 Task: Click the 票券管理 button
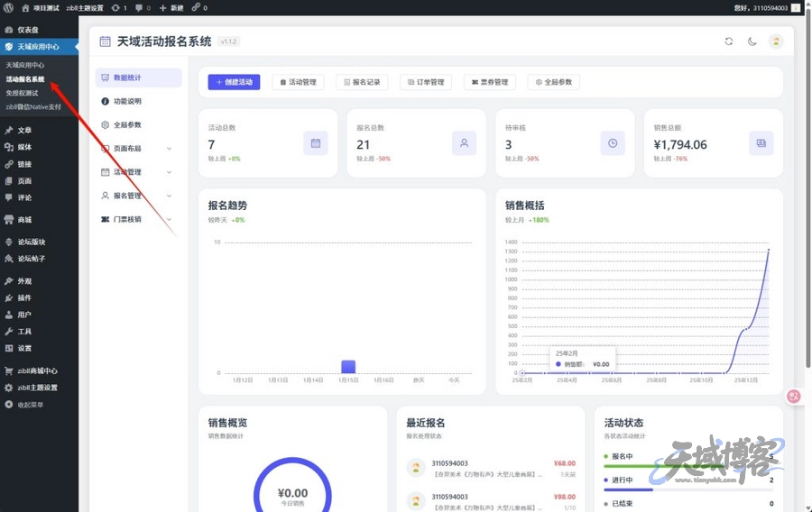click(490, 82)
